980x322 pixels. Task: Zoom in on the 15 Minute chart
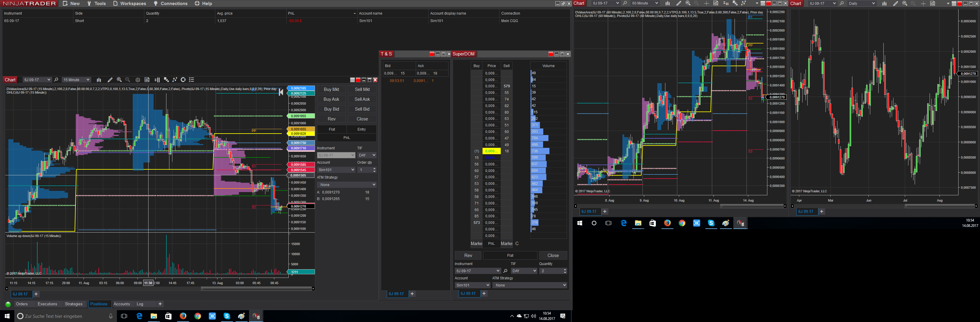tap(120, 80)
